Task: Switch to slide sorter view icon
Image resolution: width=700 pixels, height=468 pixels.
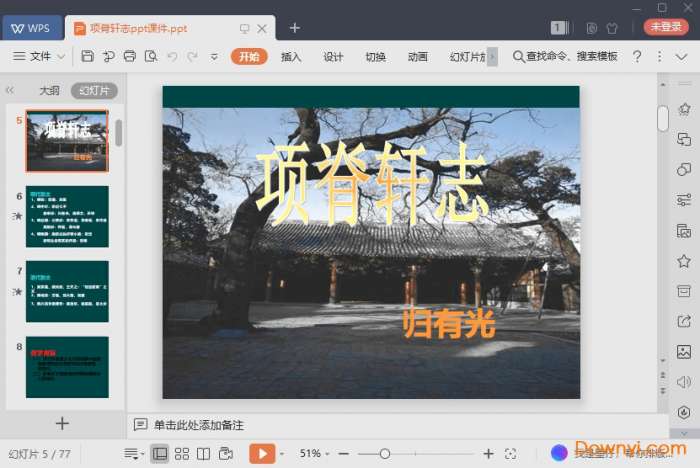Action: click(x=182, y=454)
